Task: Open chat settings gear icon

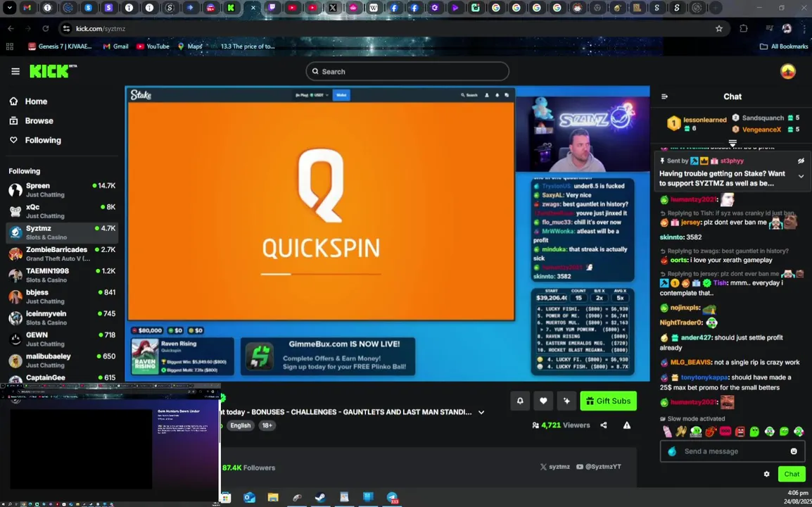Action: coord(766,474)
